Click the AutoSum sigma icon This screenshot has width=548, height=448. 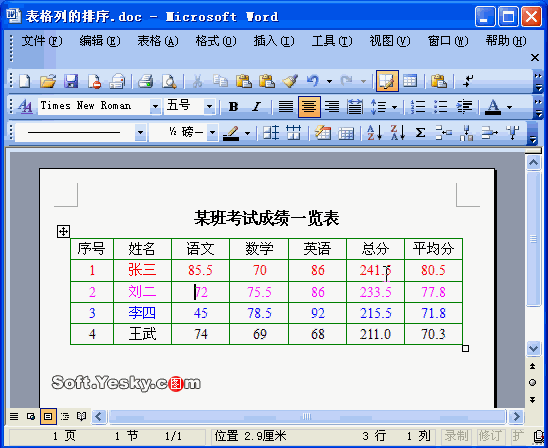pyautogui.click(x=420, y=133)
